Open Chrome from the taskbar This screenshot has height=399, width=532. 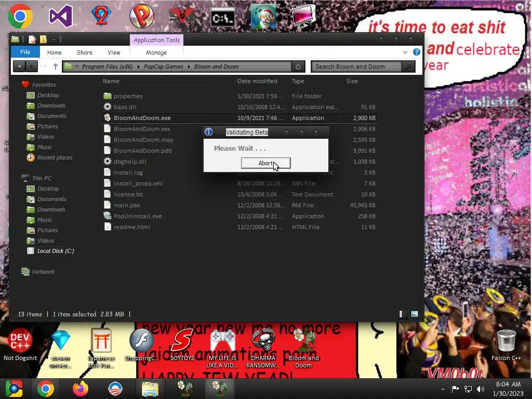(x=46, y=389)
